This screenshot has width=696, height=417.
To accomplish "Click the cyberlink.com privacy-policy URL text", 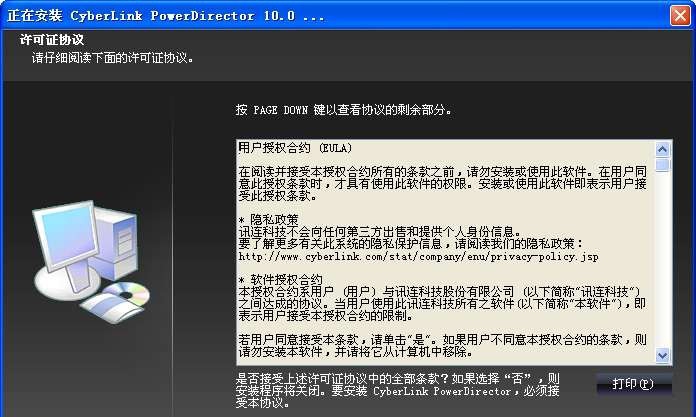I will tap(418, 257).
